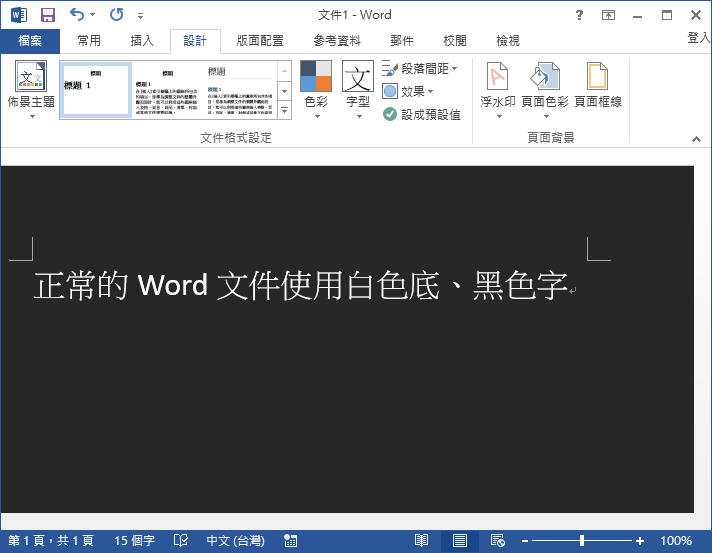Image resolution: width=712 pixels, height=553 pixels.
Task: Open the 段落間距 paragraph spacing dropdown
Action: pyautogui.click(x=420, y=69)
